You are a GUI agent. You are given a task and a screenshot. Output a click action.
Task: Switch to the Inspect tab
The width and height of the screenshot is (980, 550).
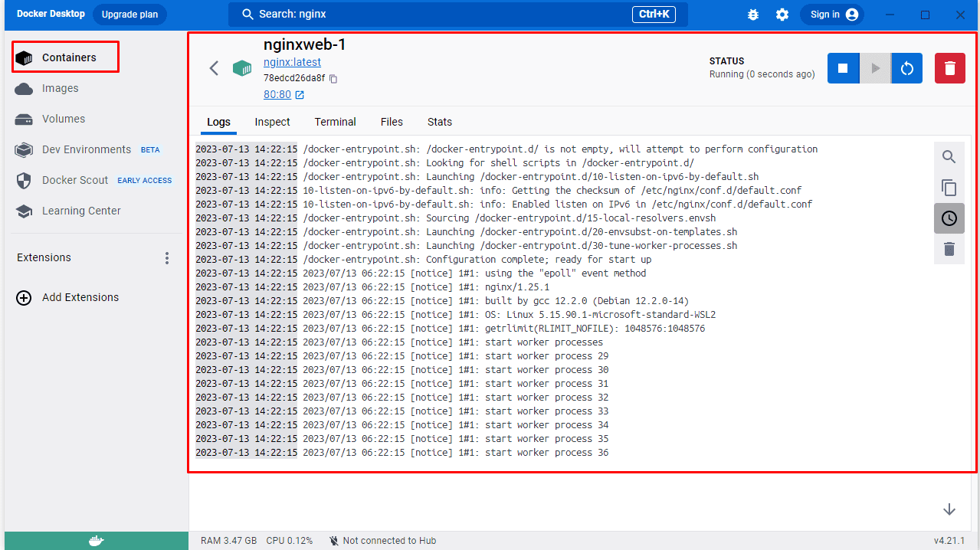[x=272, y=122]
